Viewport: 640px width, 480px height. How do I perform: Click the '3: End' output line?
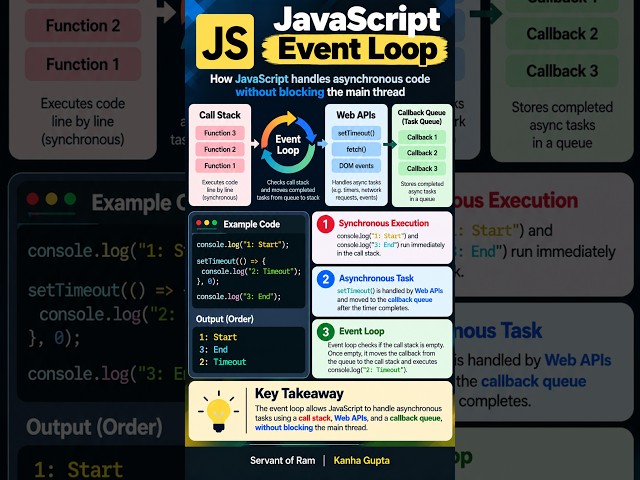[x=213, y=349]
